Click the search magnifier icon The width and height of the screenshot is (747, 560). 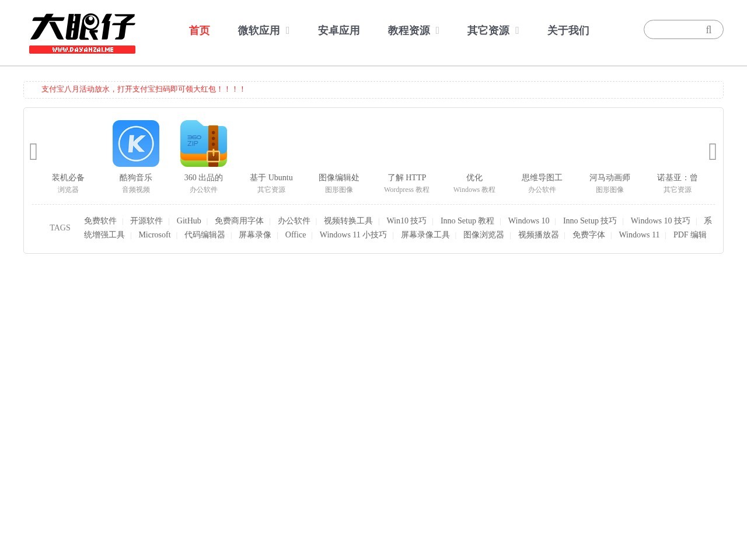pyautogui.click(x=708, y=30)
